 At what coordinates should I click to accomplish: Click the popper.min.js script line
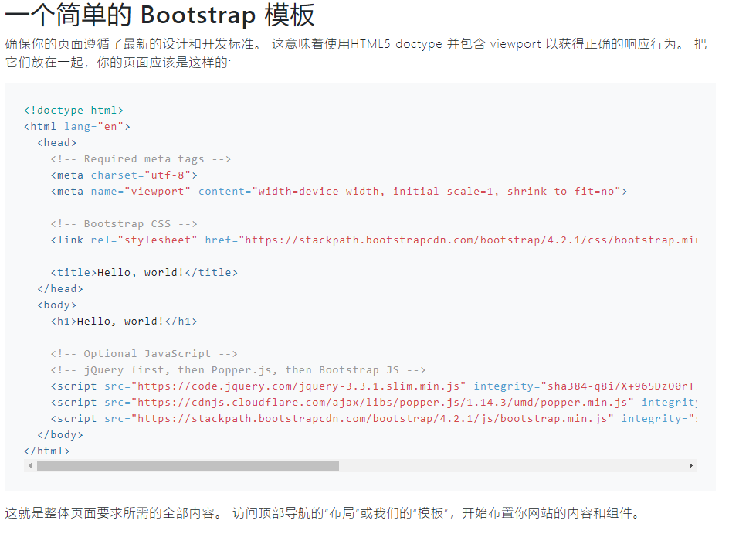pos(374,403)
